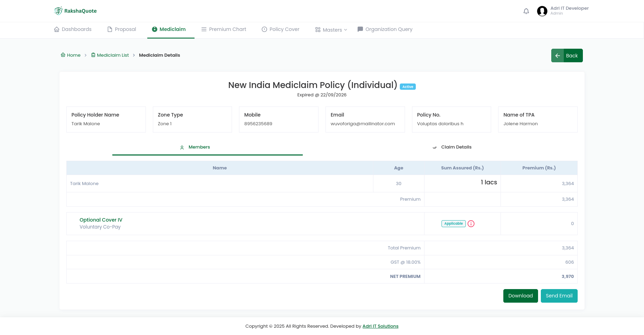Open the Proposal menu item

(x=122, y=29)
